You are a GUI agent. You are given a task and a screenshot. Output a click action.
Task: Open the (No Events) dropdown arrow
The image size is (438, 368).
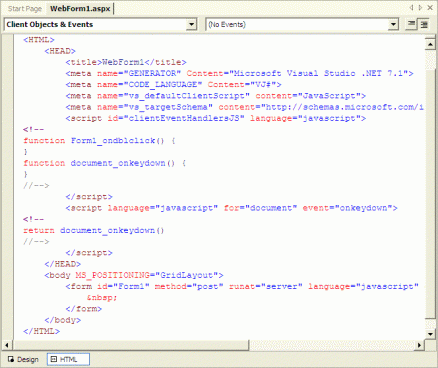point(393,24)
